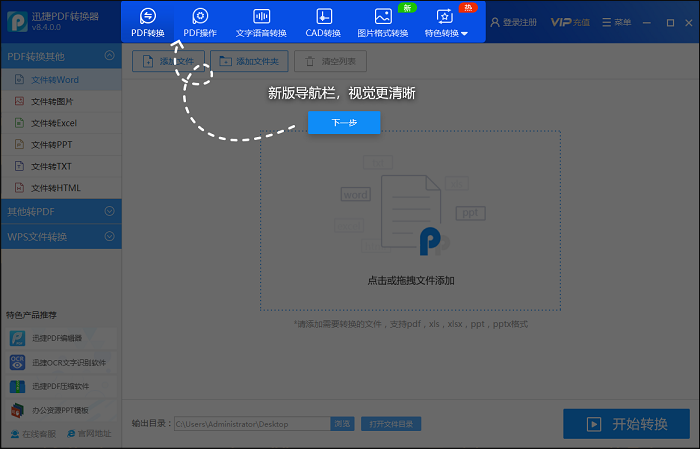Image resolution: width=700 pixels, height=449 pixels.
Task: Open 迅捷OCR文字识别软件 product icon
Action: coord(18,363)
